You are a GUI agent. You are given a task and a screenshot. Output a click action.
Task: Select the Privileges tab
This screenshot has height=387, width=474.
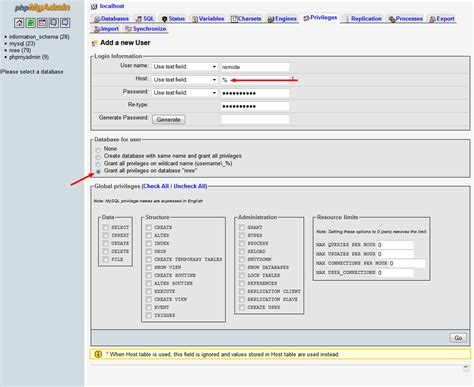(320, 18)
